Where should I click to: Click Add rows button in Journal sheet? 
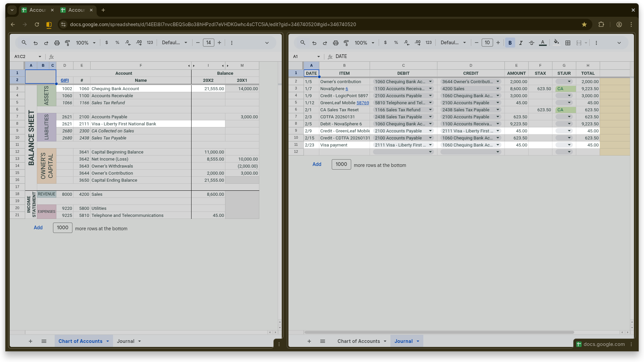tap(317, 164)
